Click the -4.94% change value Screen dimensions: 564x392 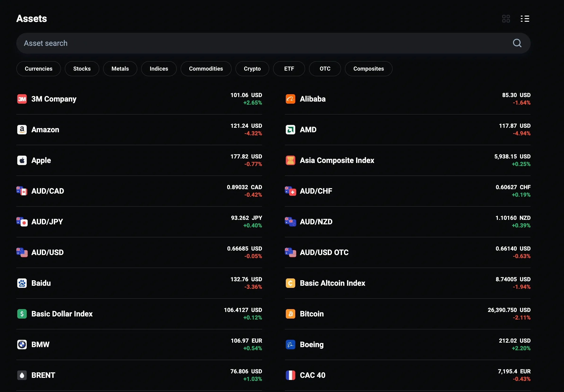click(x=521, y=133)
